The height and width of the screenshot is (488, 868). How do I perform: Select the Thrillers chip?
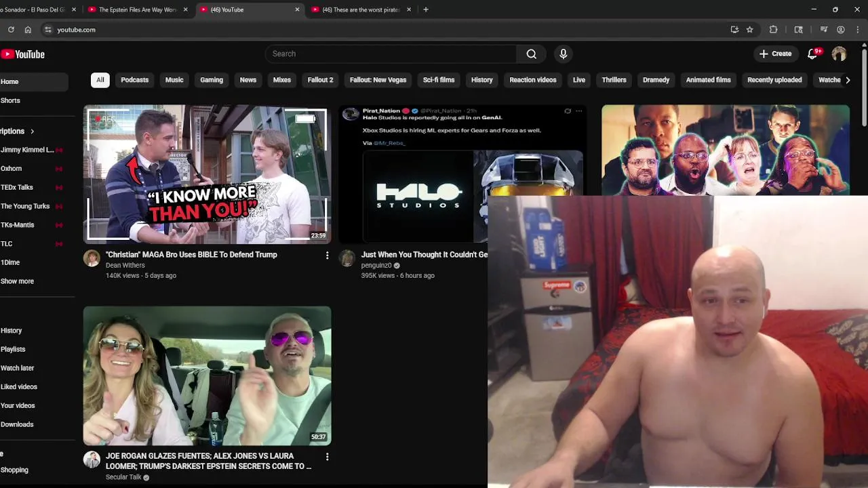614,80
